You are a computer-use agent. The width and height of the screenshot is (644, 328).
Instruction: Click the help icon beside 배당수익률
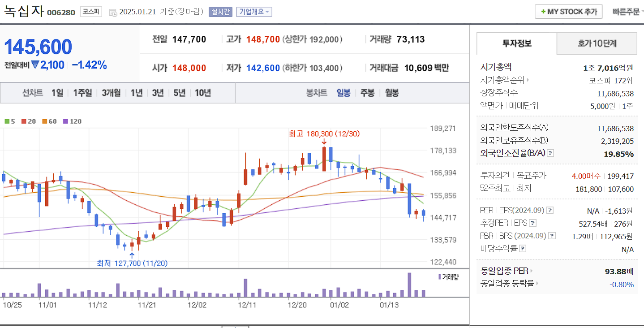click(523, 248)
